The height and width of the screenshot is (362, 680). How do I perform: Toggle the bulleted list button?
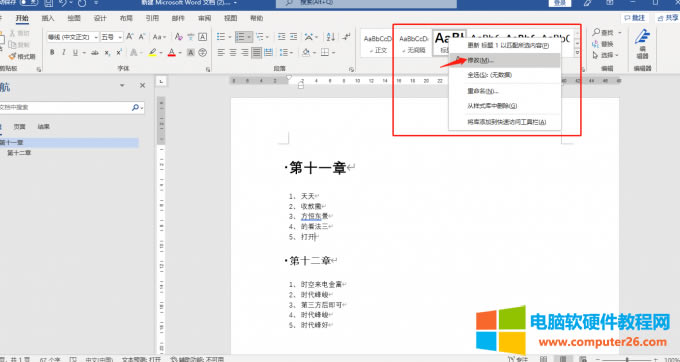[221, 37]
